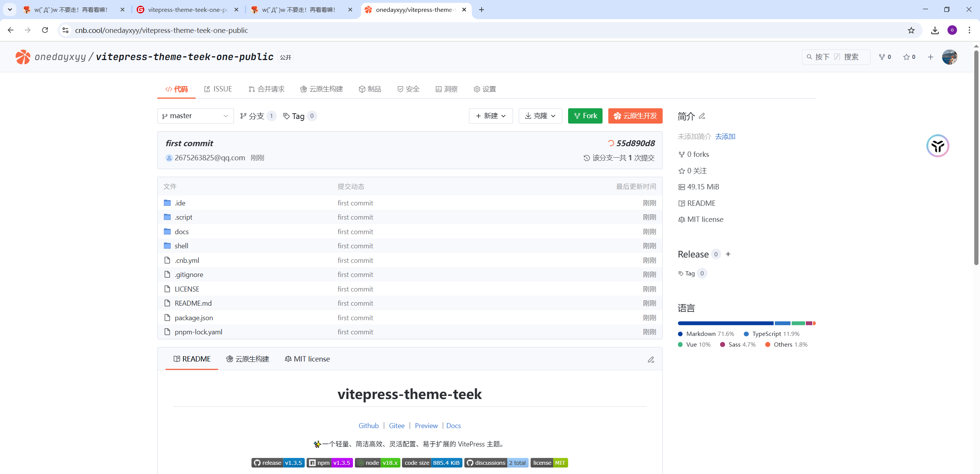Open the master branch dropdown
Viewport: 980px width, 474px height.
coord(195,116)
